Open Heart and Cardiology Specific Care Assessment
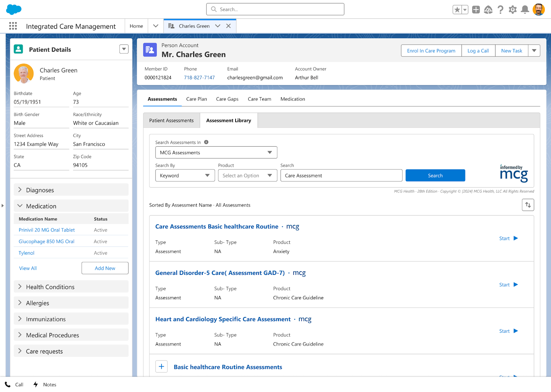The image size is (551, 392). (x=223, y=319)
